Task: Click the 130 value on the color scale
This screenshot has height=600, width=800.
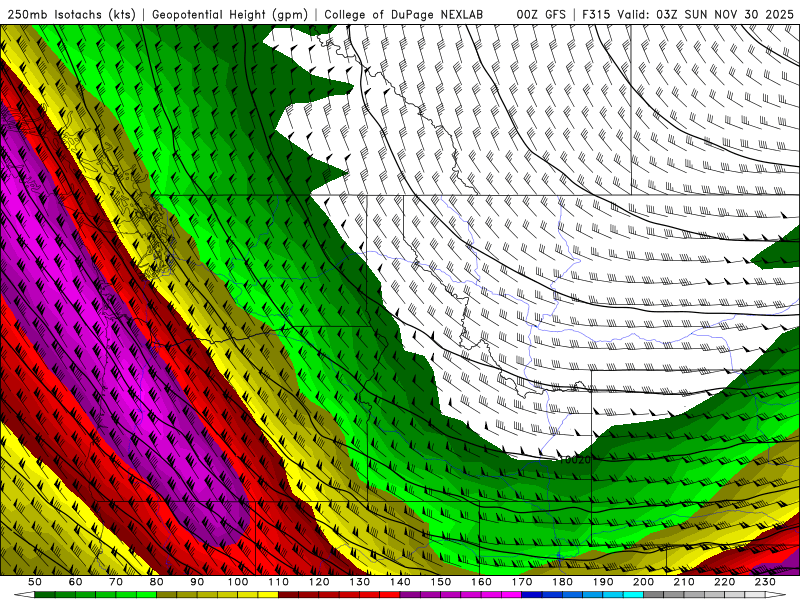Action: pos(359,582)
